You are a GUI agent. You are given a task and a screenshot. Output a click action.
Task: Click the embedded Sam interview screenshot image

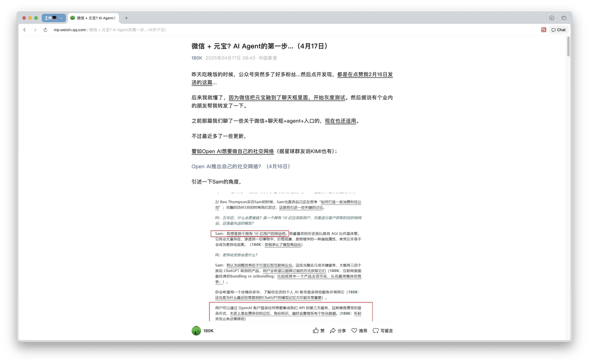[x=292, y=256]
